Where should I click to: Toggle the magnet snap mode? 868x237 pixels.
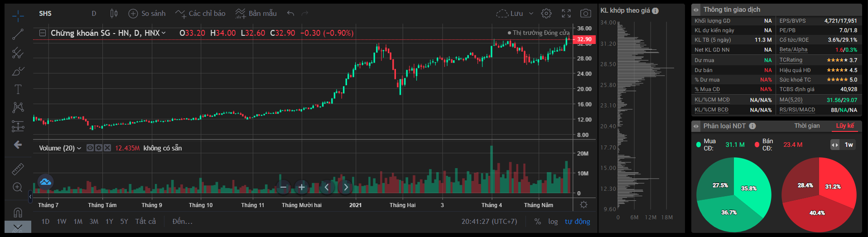pyautogui.click(x=18, y=212)
